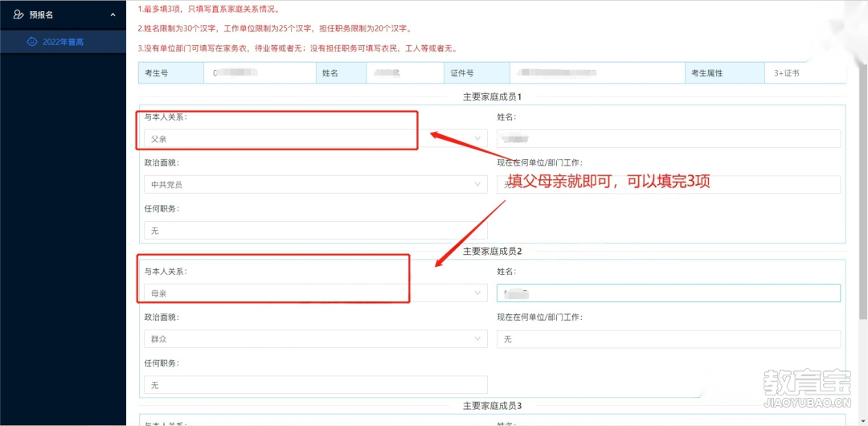
Task: Click the 3+证书 考生属性 value cell
Action: [x=804, y=73]
